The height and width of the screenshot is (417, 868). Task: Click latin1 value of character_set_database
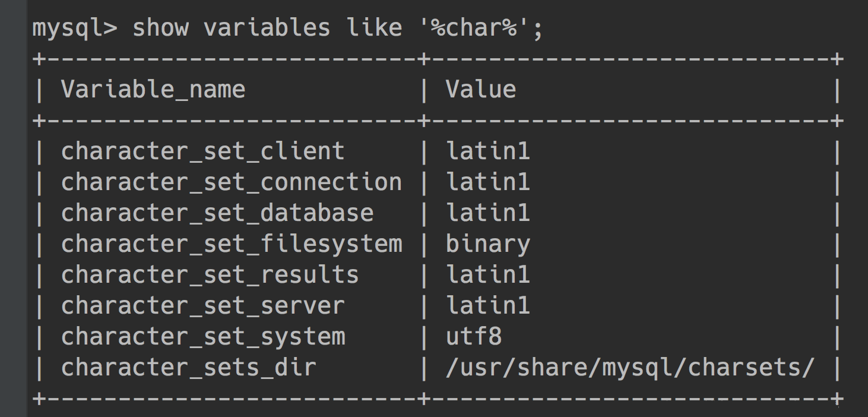(x=488, y=213)
